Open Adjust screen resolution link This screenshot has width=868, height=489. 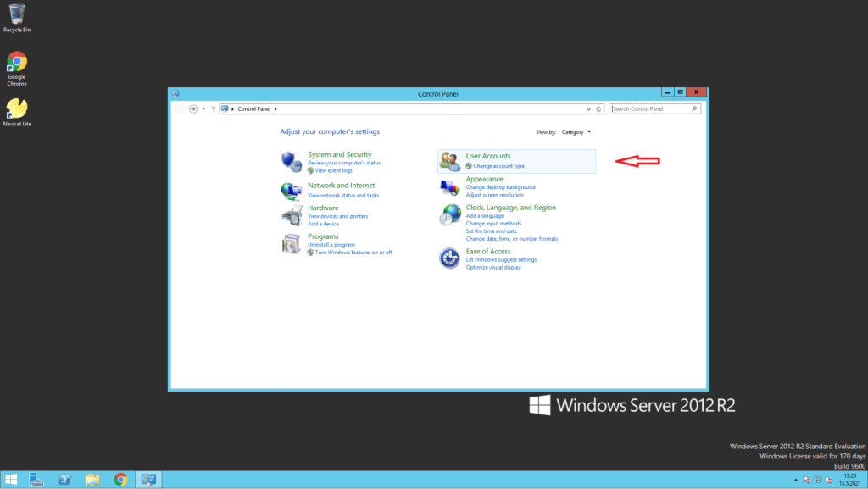(494, 195)
